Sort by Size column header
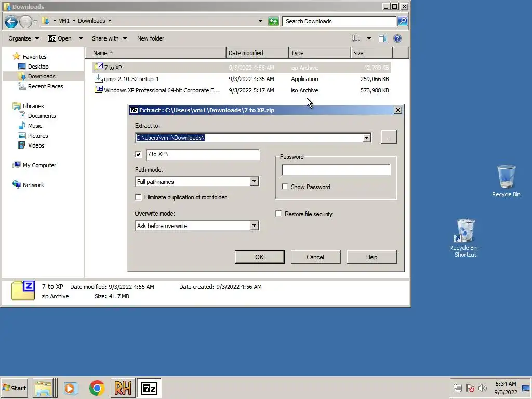532x399 pixels. click(371, 53)
